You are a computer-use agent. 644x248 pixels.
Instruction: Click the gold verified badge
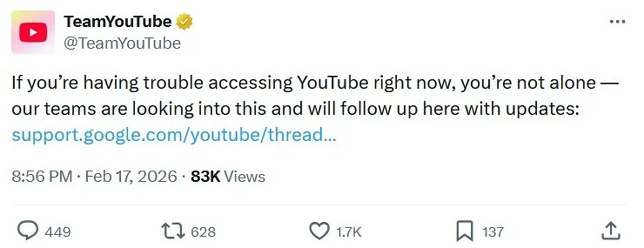(x=185, y=22)
